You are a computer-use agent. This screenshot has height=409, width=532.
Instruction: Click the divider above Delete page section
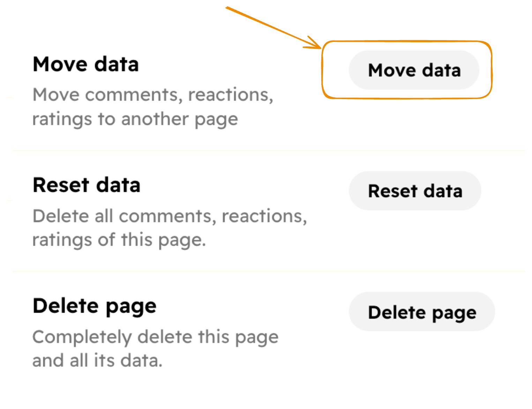265,271
